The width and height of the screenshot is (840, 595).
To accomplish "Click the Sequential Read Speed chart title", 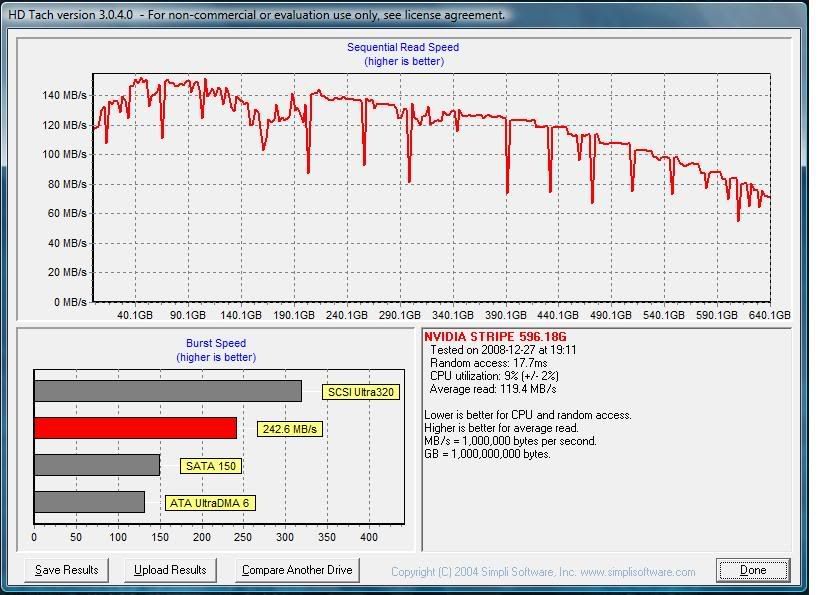I will click(402, 46).
